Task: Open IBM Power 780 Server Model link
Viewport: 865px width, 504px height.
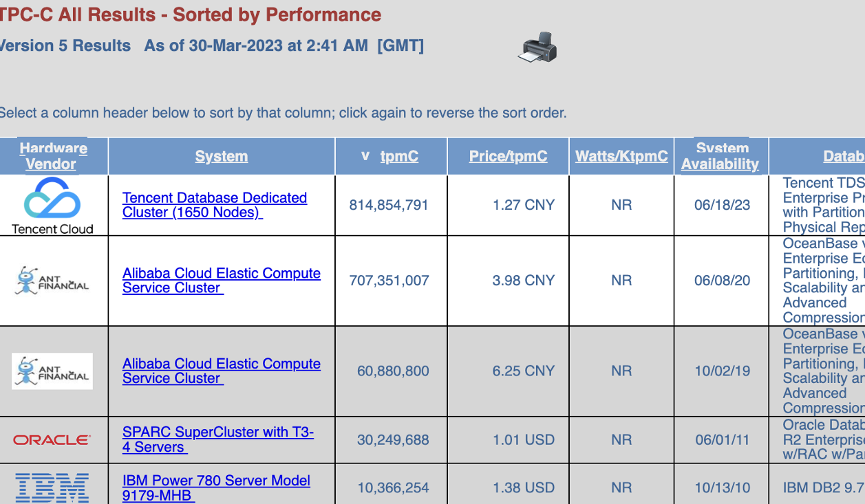Action: [216, 487]
